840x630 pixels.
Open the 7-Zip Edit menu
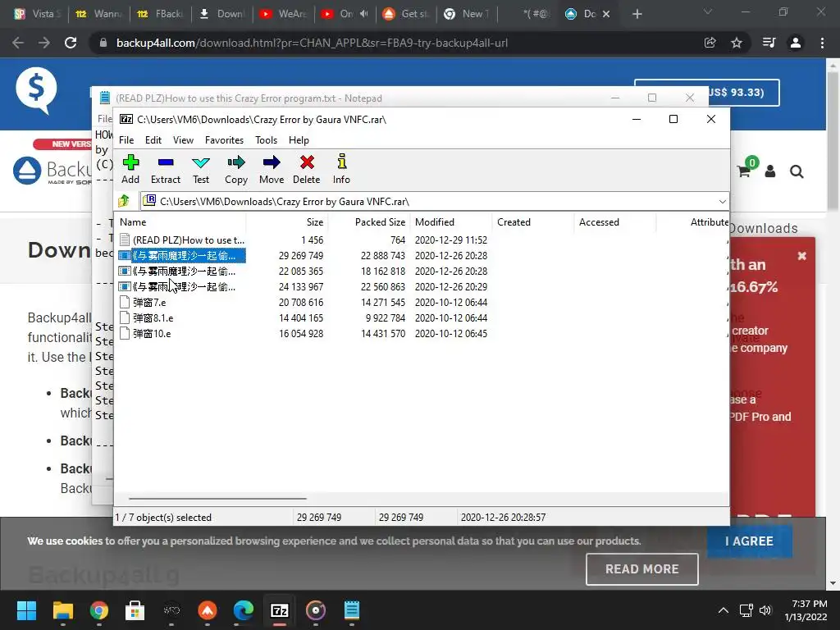153,139
